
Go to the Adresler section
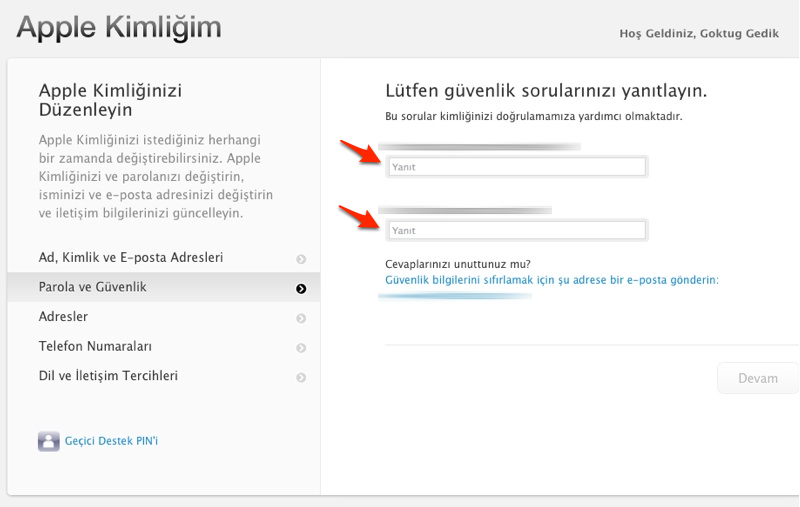(x=63, y=317)
